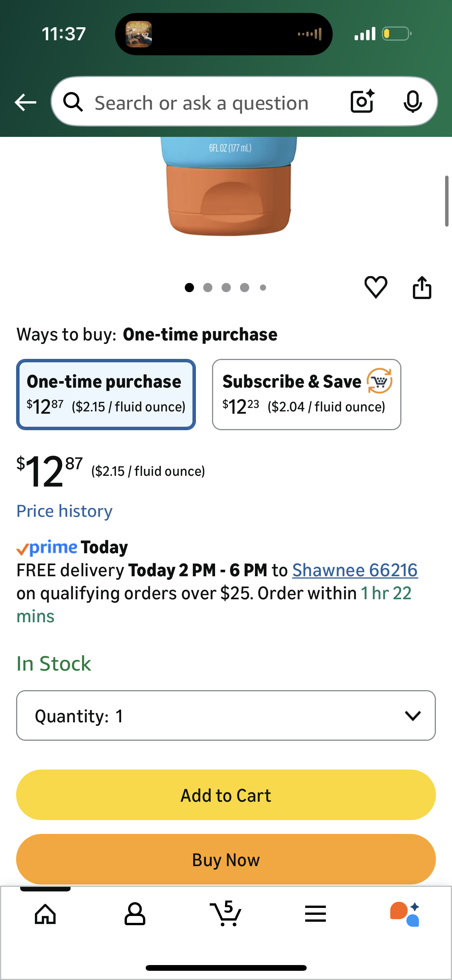
Task: Tap the microphone voice search icon
Action: click(x=413, y=102)
